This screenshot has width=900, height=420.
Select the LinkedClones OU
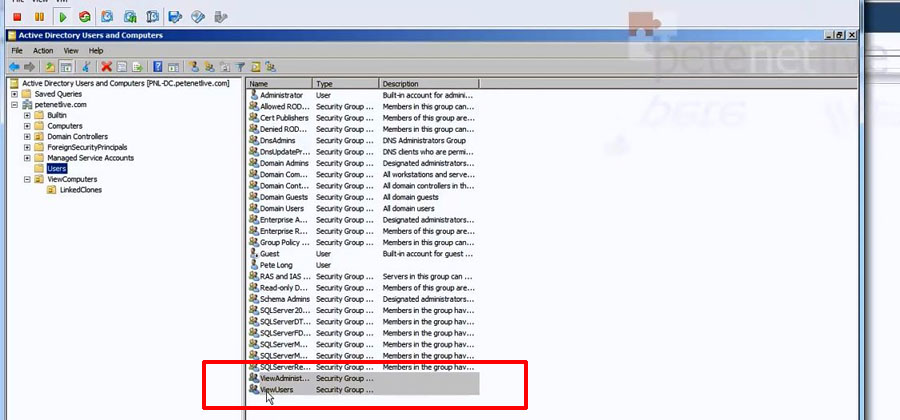(x=80, y=190)
